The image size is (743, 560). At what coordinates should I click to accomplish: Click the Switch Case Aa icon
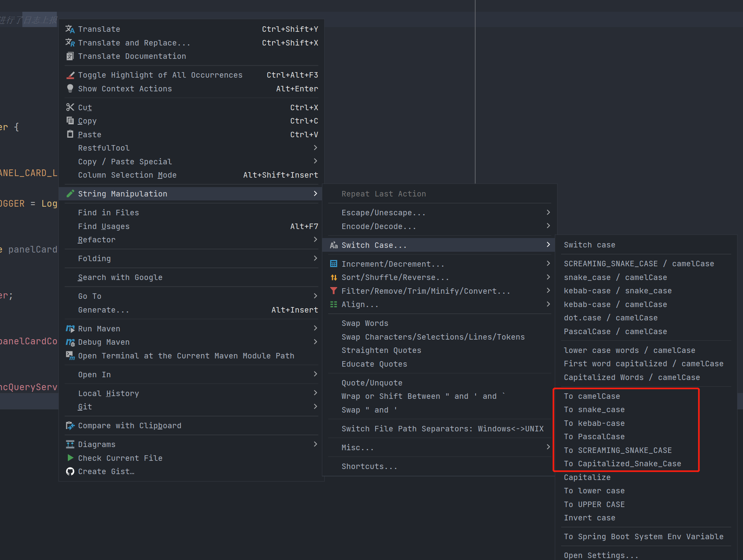[334, 245]
